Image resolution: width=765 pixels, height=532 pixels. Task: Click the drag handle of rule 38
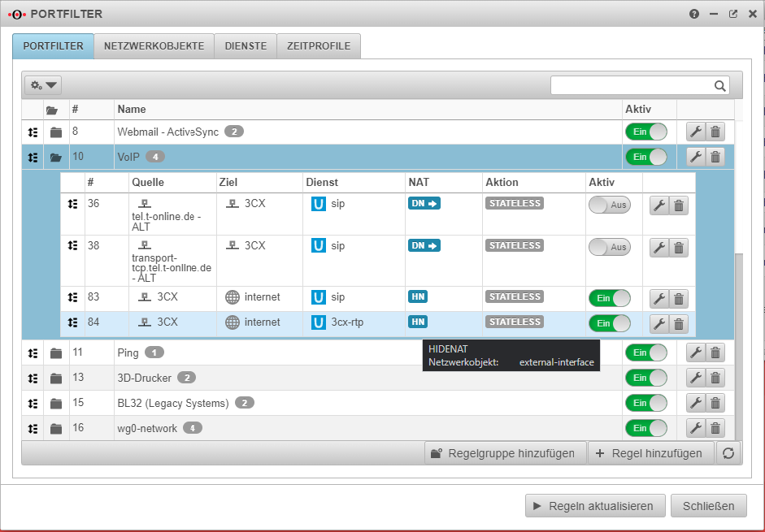[x=72, y=244]
